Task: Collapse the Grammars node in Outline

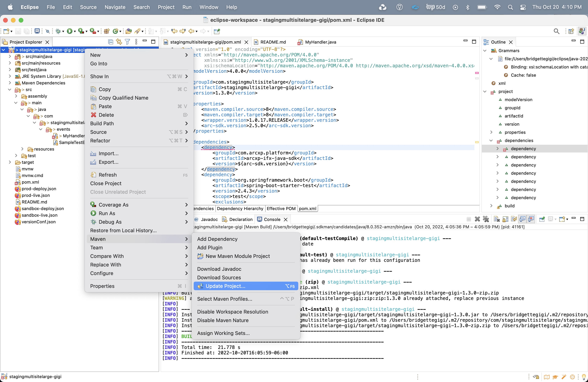Action: click(x=485, y=51)
